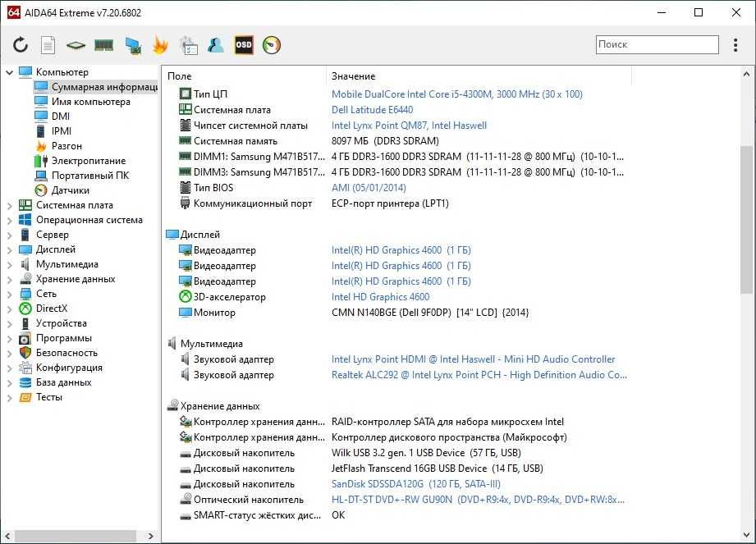Collapse the Компьютер tree node
The width and height of the screenshot is (756, 544).
click(x=9, y=72)
